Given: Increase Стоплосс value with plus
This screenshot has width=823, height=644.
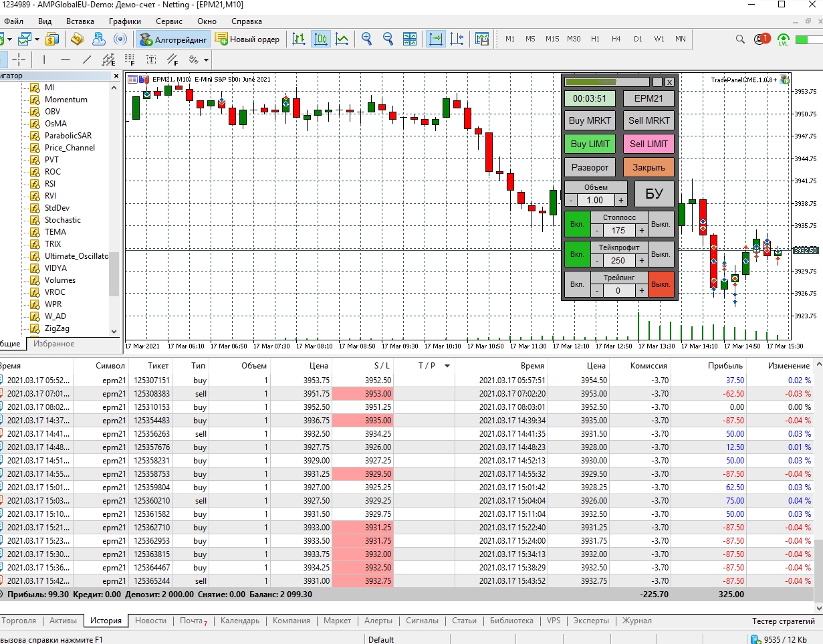Looking at the screenshot, I should click(x=641, y=230).
